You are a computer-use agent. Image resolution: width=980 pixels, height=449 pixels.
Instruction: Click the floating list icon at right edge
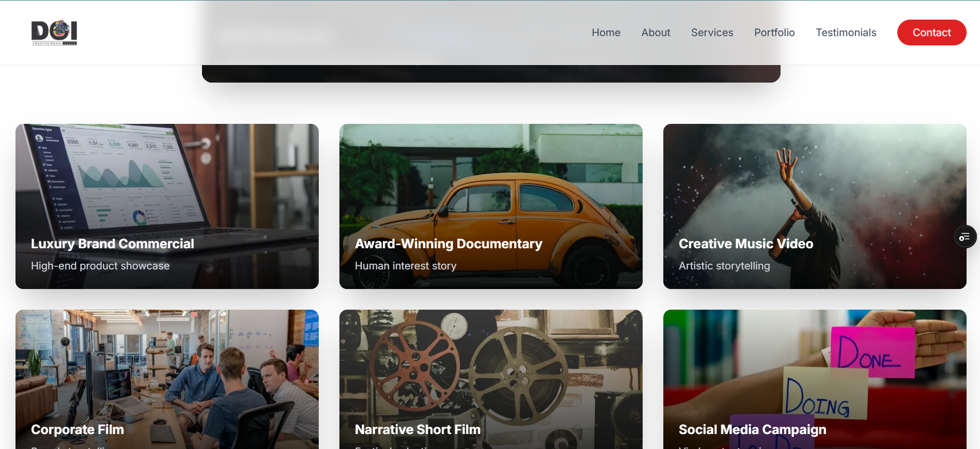coord(965,237)
